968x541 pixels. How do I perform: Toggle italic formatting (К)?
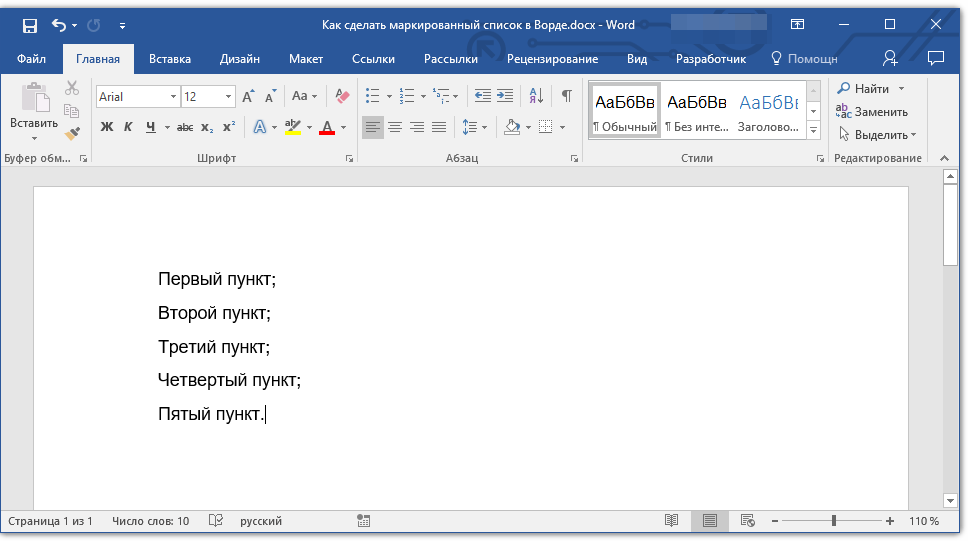[x=128, y=127]
